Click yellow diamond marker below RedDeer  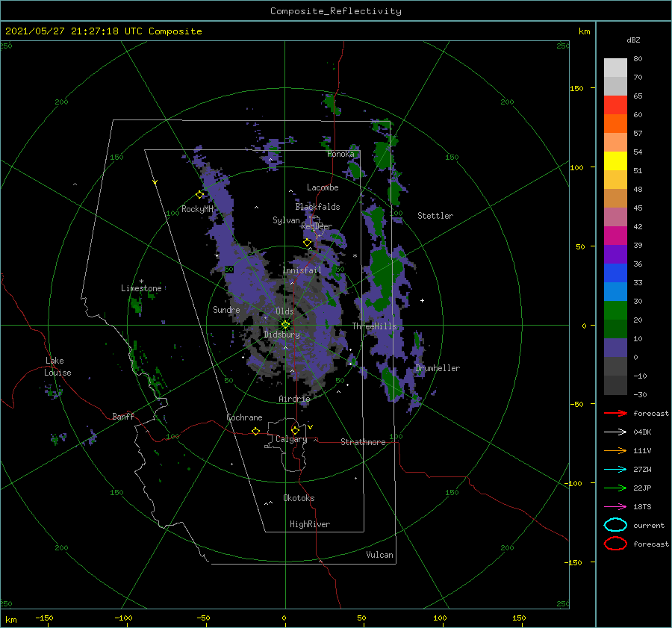click(x=308, y=243)
